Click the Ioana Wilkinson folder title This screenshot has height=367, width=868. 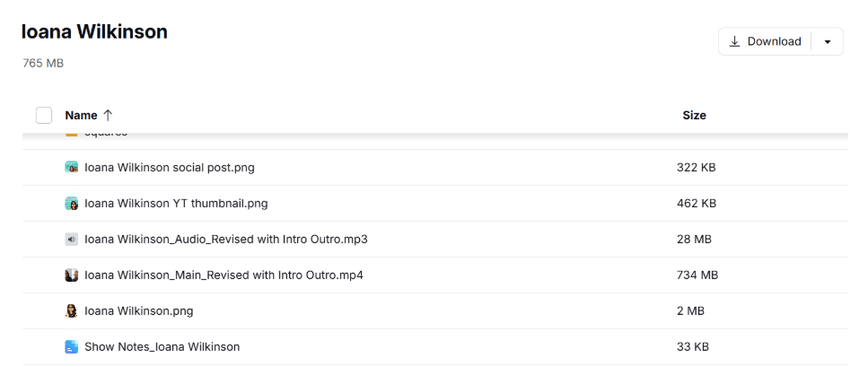pos(94,32)
